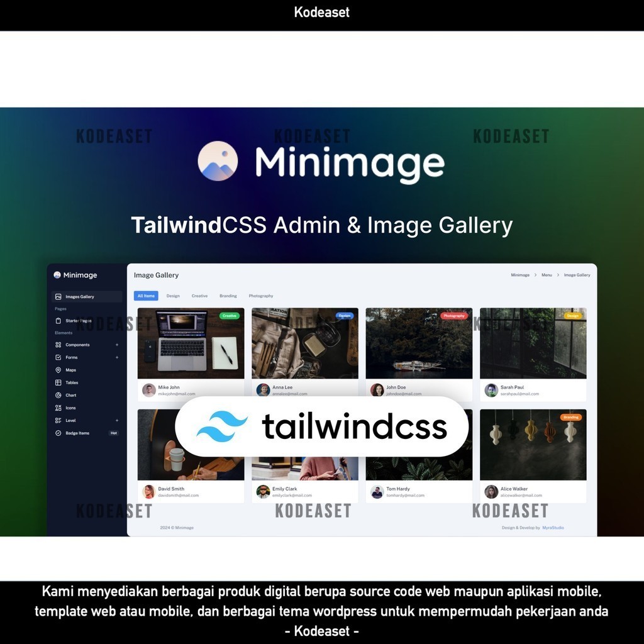This screenshot has height=644, width=644.
Task: Switch to the Design filter tab
Action: point(173,296)
